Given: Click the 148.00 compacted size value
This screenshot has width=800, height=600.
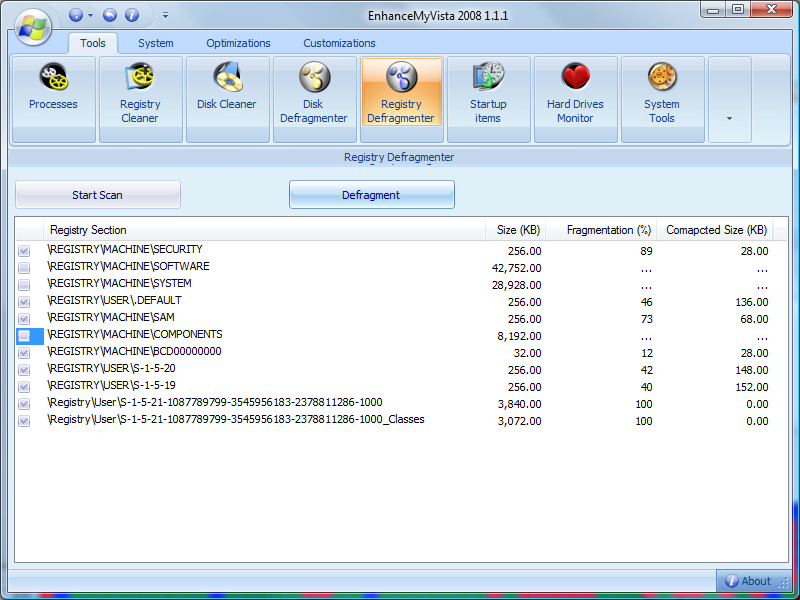Looking at the screenshot, I should (752, 370).
